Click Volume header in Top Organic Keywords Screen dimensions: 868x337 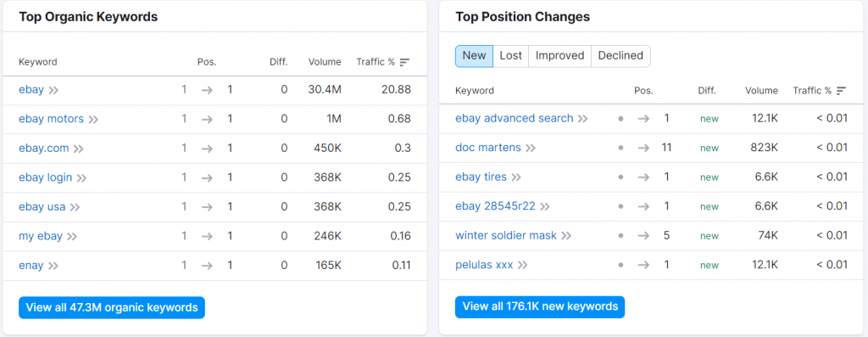325,62
